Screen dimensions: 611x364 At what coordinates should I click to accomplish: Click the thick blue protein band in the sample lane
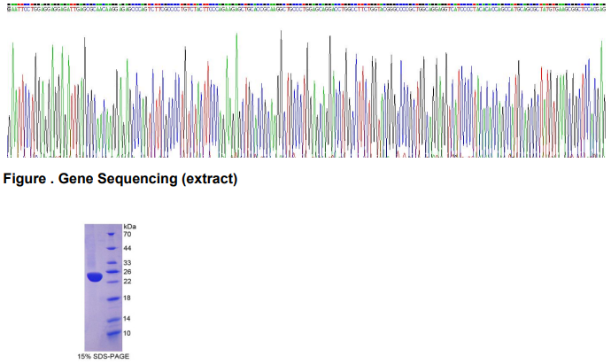point(95,277)
